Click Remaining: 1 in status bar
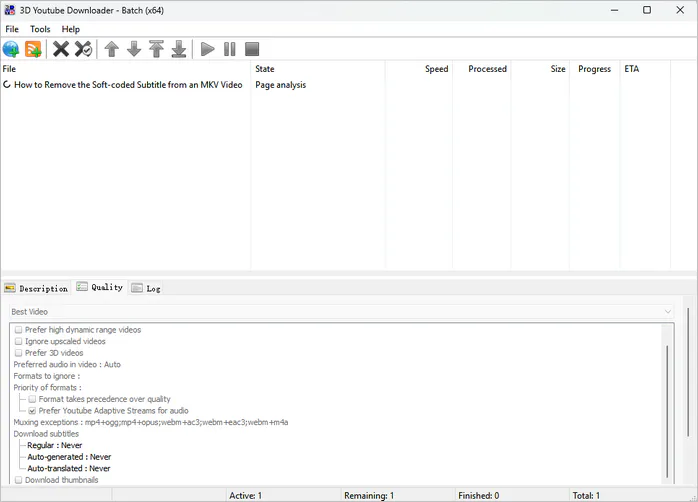The image size is (698, 502). [x=369, y=495]
